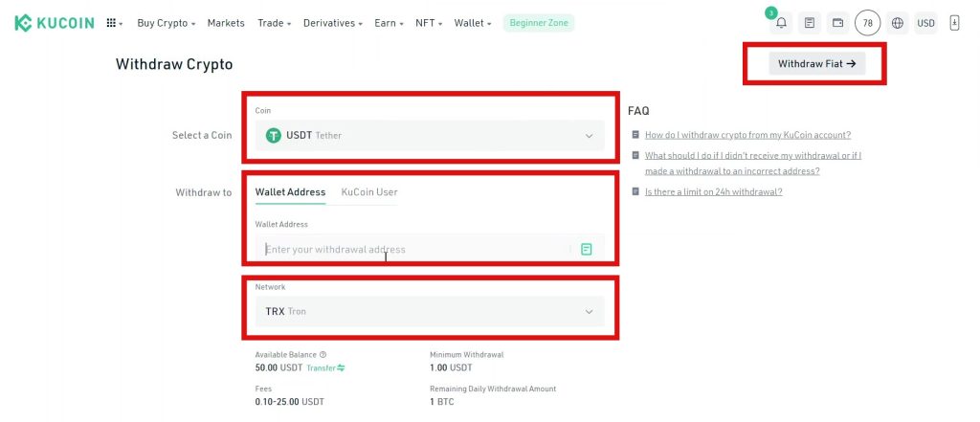The height and width of the screenshot is (422, 980).
Task: Expand the Network selector showing TRX Tron
Action: pyautogui.click(x=430, y=311)
